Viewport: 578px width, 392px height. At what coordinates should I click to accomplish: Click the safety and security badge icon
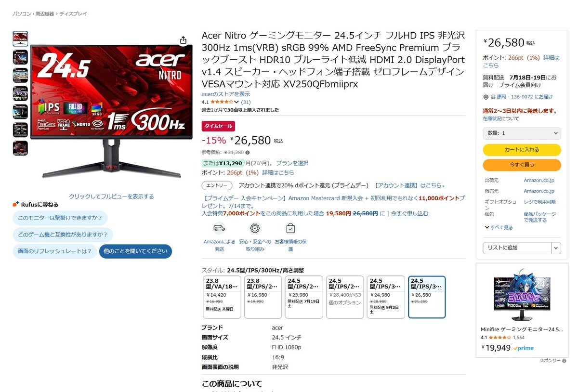point(255,228)
